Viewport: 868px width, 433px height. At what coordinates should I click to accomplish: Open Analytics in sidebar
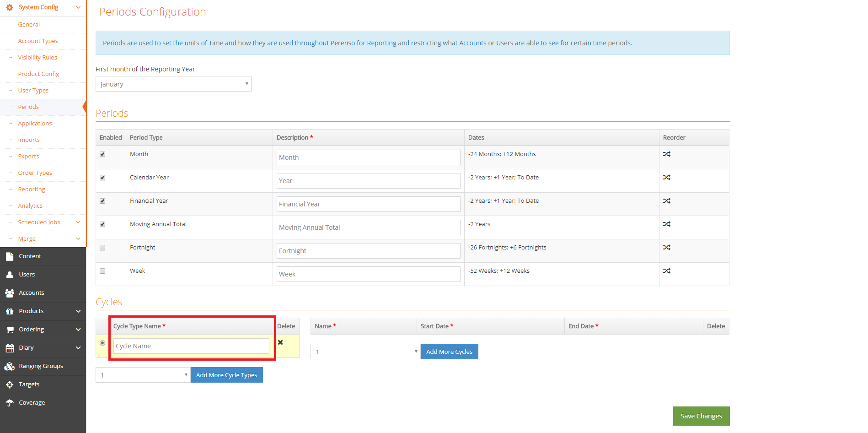tap(30, 206)
